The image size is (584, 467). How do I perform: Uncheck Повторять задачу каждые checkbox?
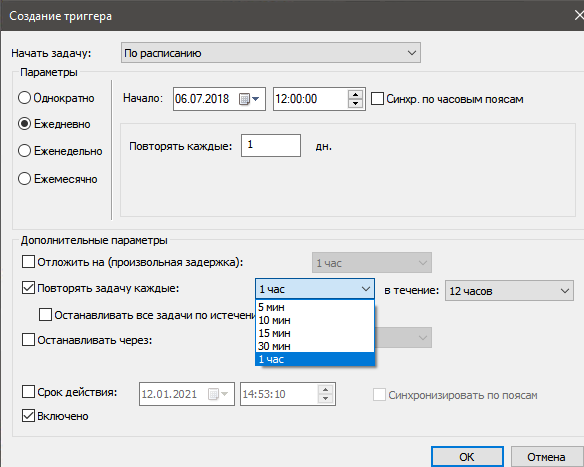click(28, 288)
